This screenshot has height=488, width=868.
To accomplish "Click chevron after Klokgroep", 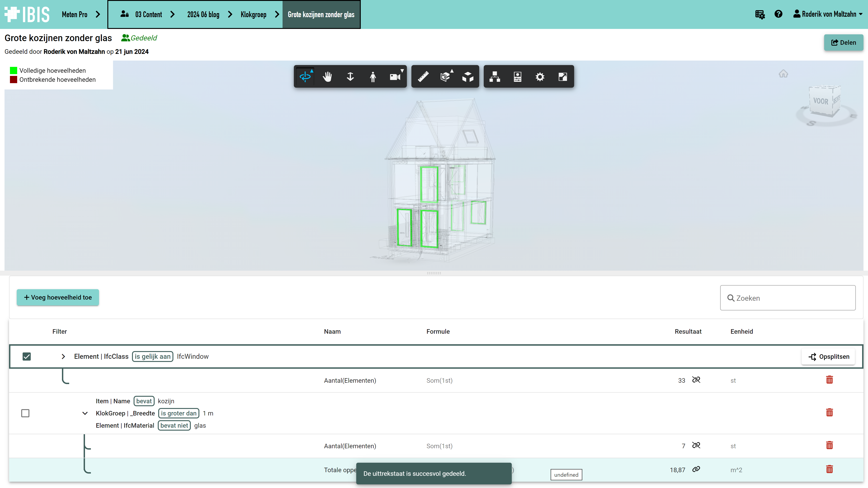I will [x=277, y=14].
